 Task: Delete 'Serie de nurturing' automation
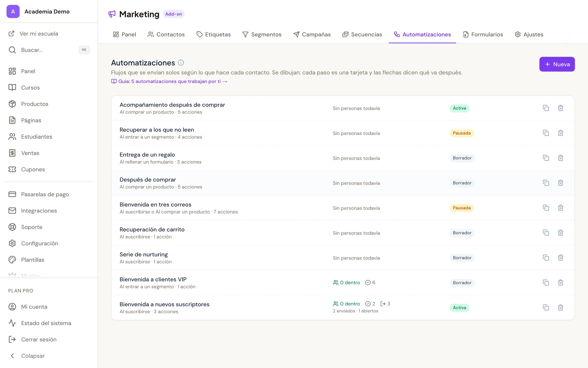click(x=560, y=258)
